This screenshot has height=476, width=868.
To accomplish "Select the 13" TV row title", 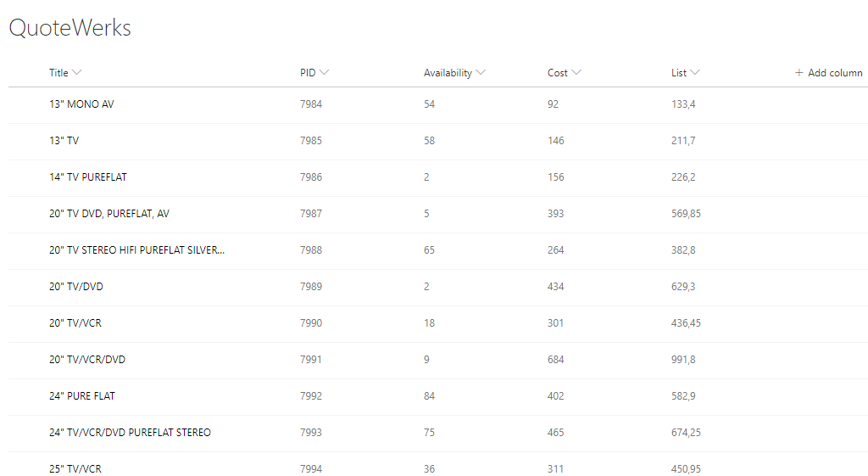I will 64,141.
